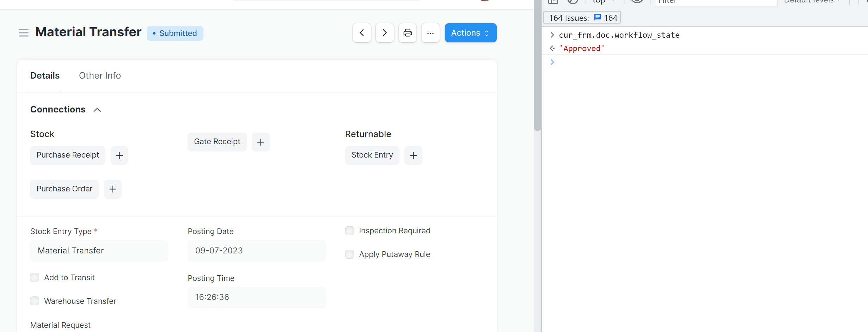
Task: Open the 164 Issues counter in DevTools
Action: click(582, 17)
